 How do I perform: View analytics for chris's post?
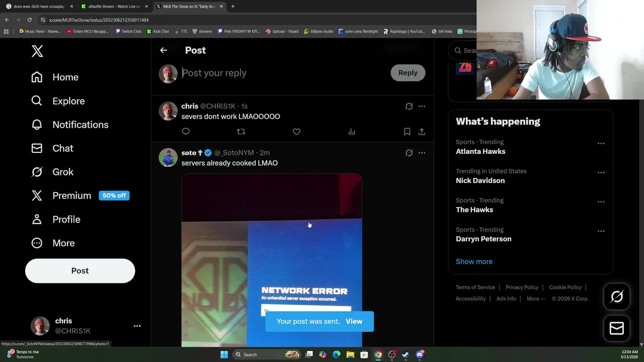pos(352,131)
